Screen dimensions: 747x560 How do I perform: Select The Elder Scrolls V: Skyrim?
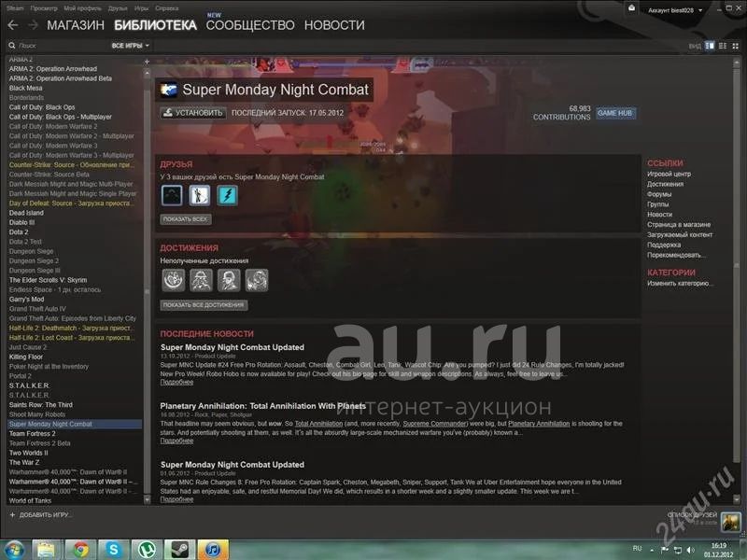(x=48, y=280)
